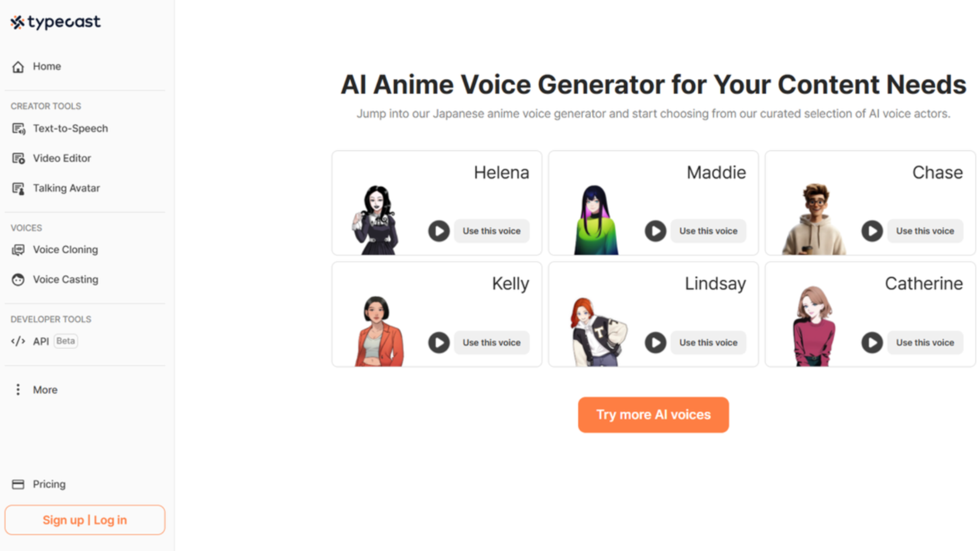The width and height of the screenshot is (980, 551).
Task: Play Catherine's voice preview
Action: 872,342
